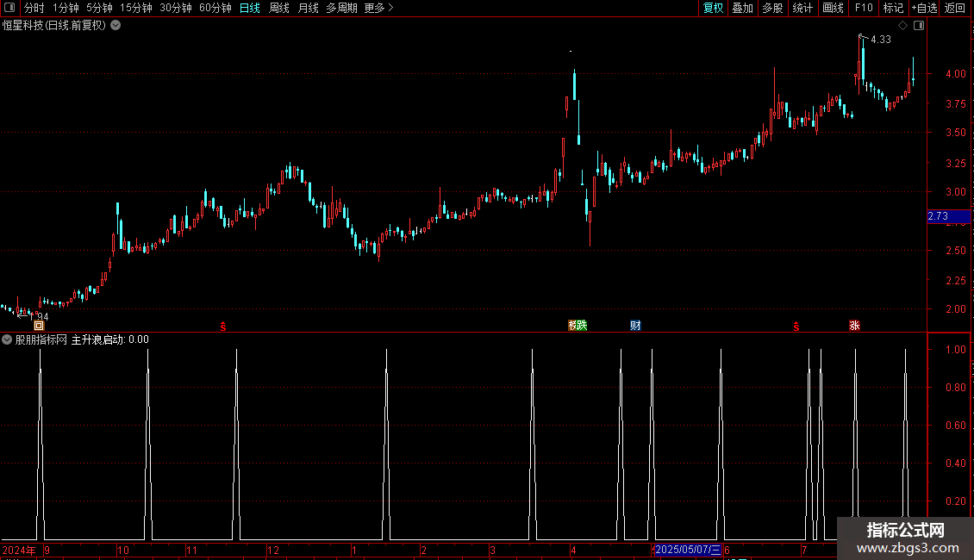Select the 月线 monthly tab
The height and width of the screenshot is (560, 974).
(308, 8)
